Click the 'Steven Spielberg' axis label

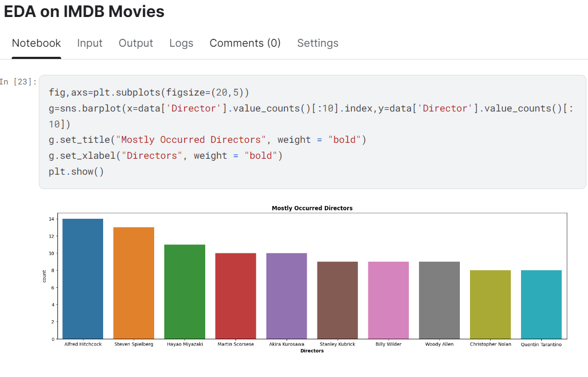click(134, 344)
